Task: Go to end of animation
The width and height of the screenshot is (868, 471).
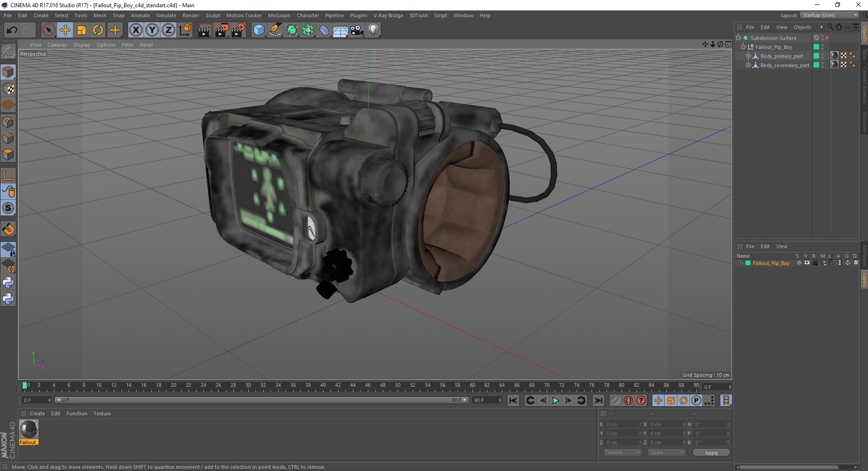Action: [x=598, y=400]
